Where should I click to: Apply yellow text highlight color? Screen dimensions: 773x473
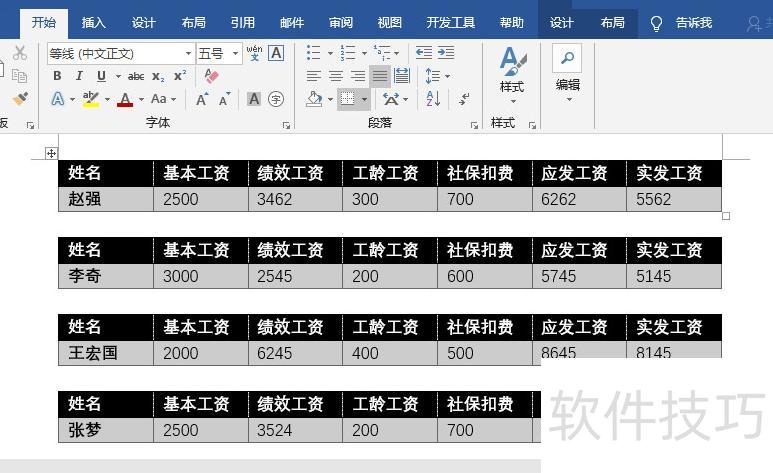point(91,99)
